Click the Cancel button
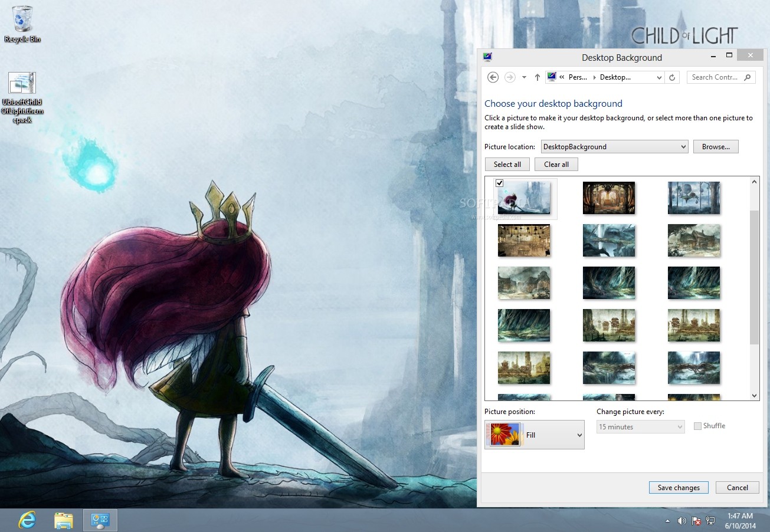Viewport: 770px width, 532px height. [x=738, y=488]
